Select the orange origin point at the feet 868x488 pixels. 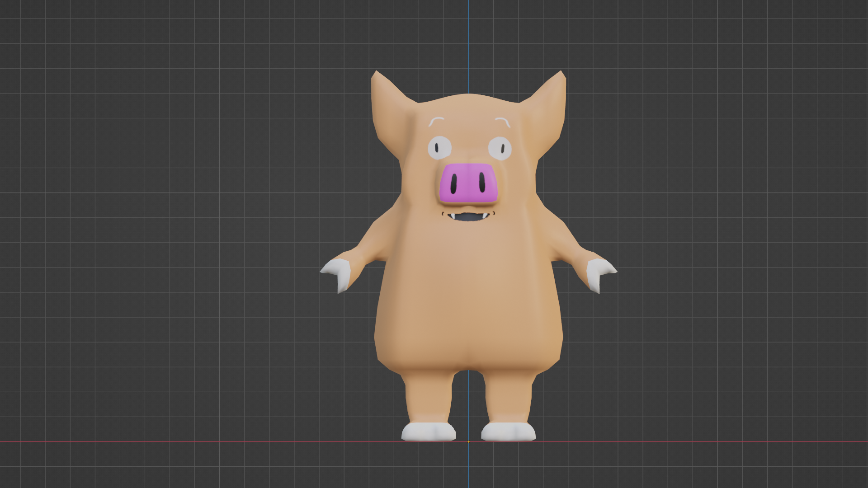pos(468,441)
